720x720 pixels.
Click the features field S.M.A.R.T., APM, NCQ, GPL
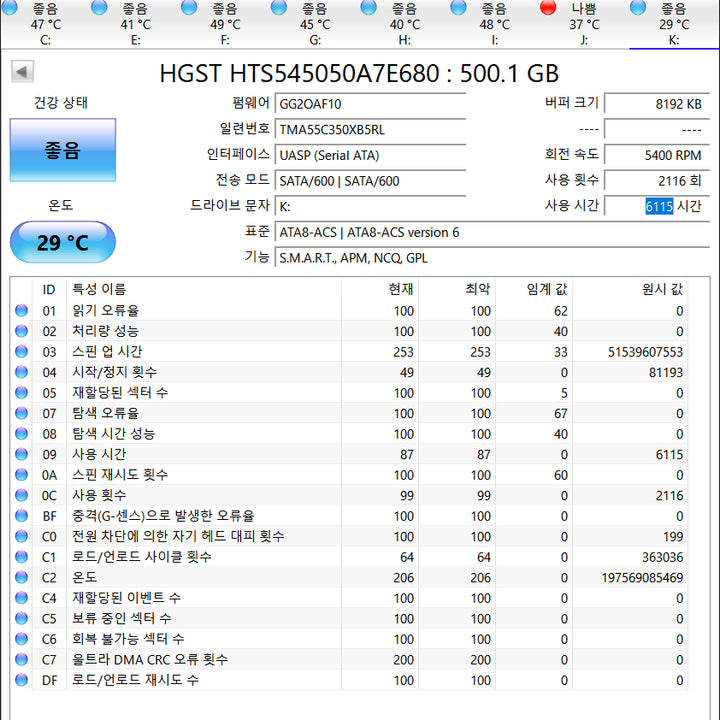(x=492, y=258)
